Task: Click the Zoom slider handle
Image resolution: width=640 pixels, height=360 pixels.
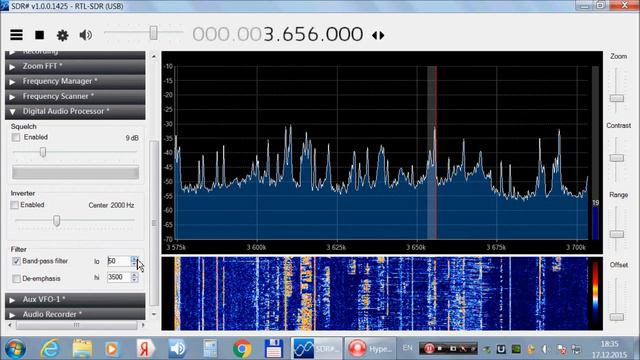Action: (617, 98)
